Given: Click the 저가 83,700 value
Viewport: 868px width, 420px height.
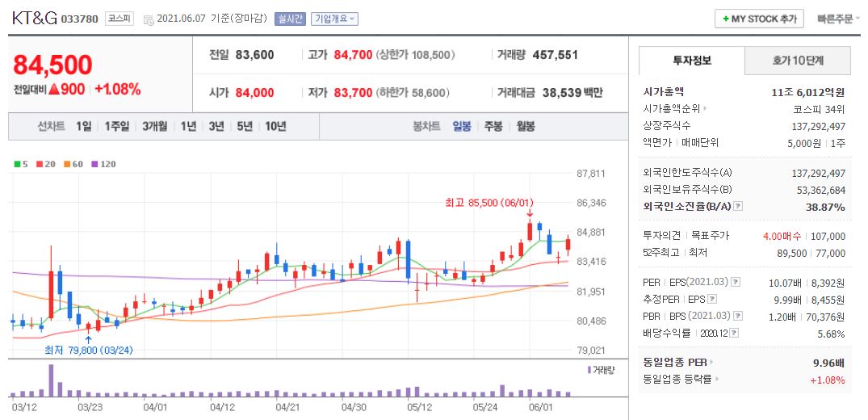Looking at the screenshot, I should tap(353, 93).
